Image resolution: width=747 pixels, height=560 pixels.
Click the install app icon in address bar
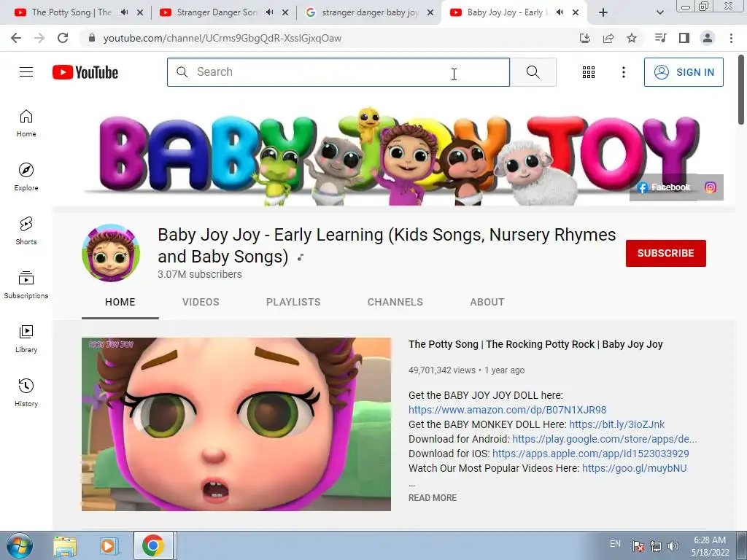coord(584,38)
